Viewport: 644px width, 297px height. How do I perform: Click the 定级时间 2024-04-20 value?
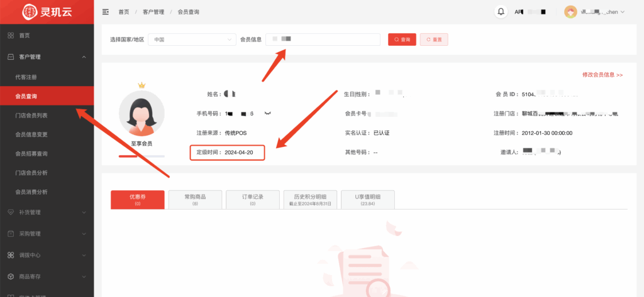[238, 152]
